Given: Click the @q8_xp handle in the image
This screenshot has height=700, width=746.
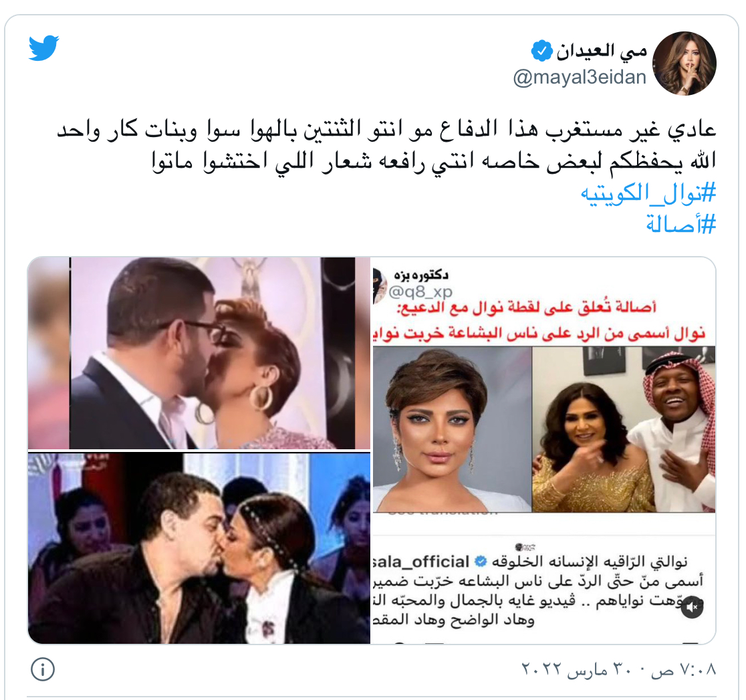Looking at the screenshot, I should (x=420, y=291).
